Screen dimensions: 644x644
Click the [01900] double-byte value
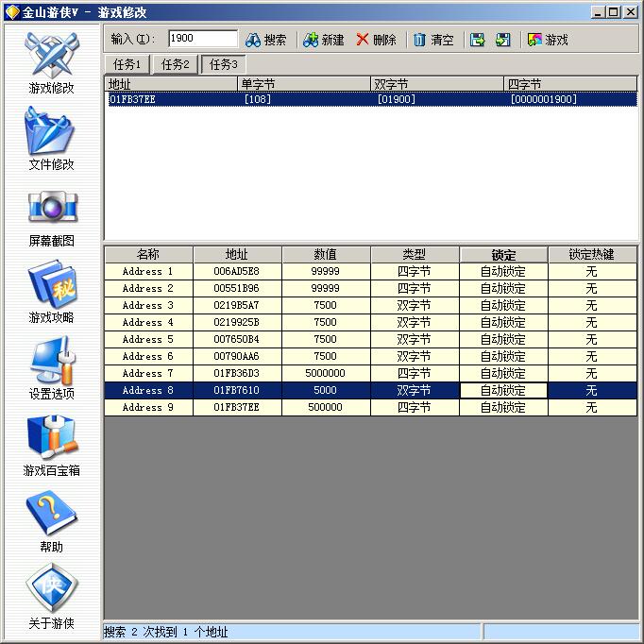click(x=397, y=99)
